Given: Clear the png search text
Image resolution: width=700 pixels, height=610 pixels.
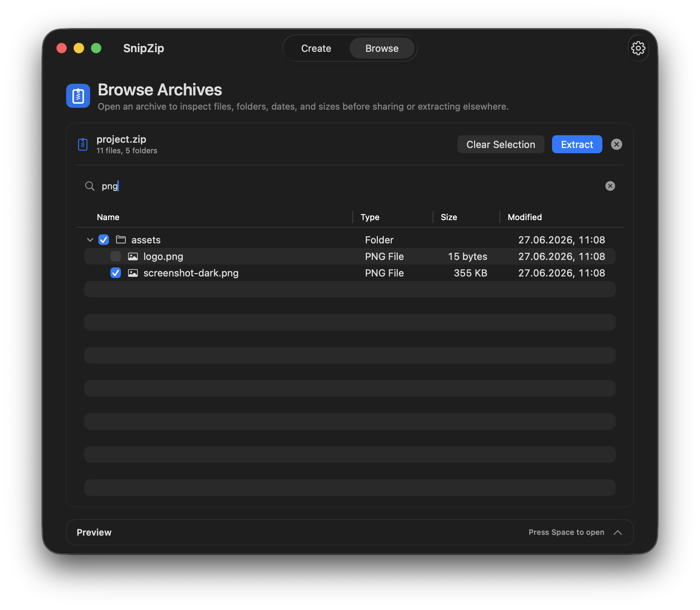Looking at the screenshot, I should (x=610, y=186).
